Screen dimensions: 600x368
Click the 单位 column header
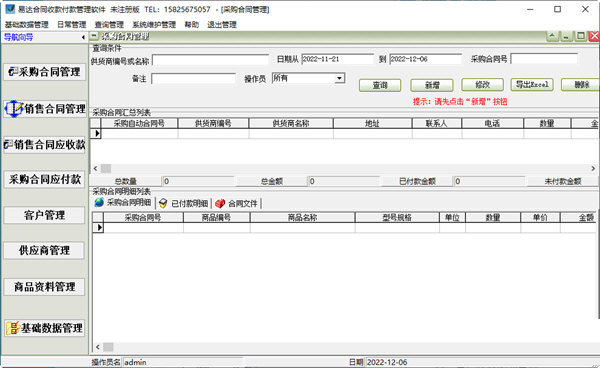452,218
